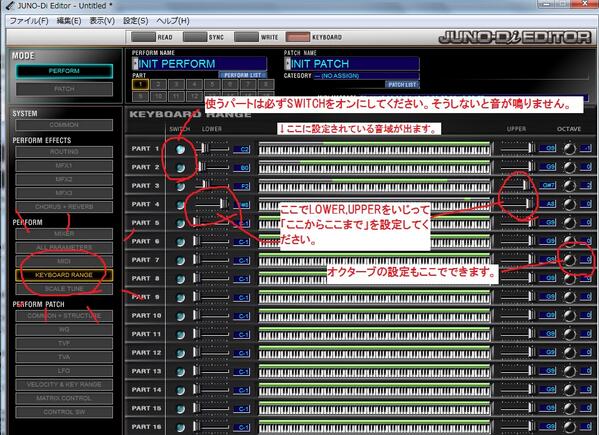Click the PART 12 octave knob
The height and width of the screenshot is (435, 599).
570,353
